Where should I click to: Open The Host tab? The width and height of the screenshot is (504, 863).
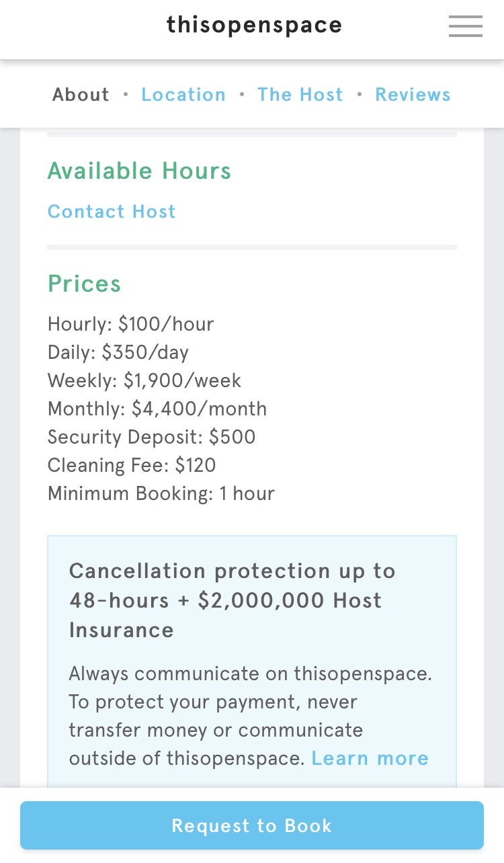tap(300, 95)
